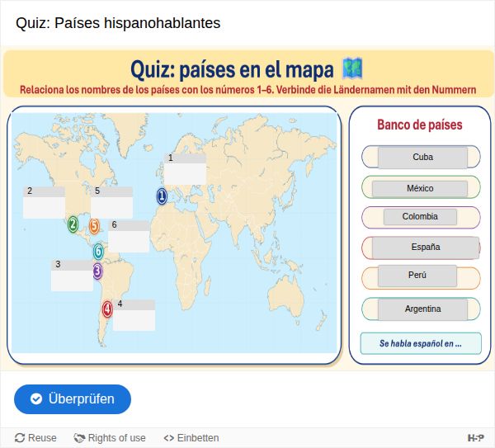Click the Einbetten embed link

[x=191, y=438]
